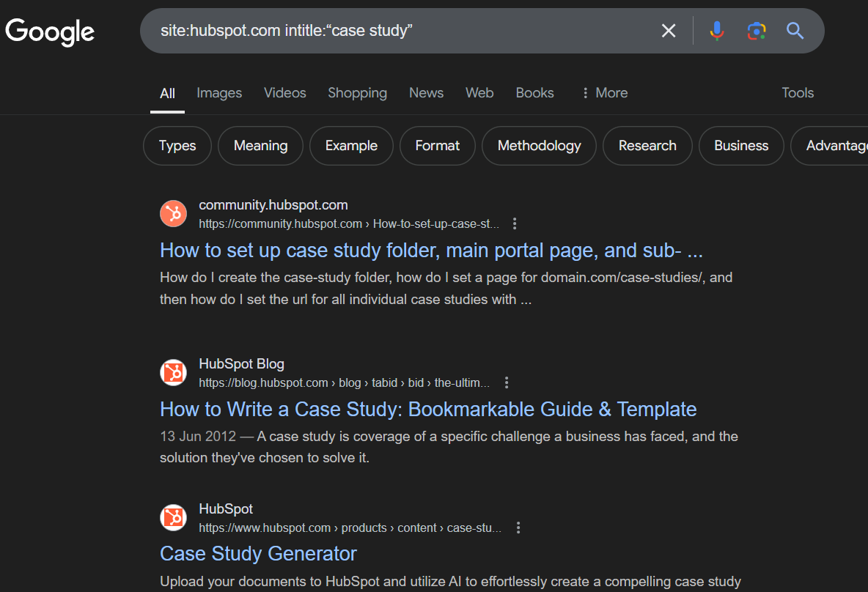This screenshot has height=592, width=868.
Task: Clear the search query with the X icon
Action: pos(669,31)
